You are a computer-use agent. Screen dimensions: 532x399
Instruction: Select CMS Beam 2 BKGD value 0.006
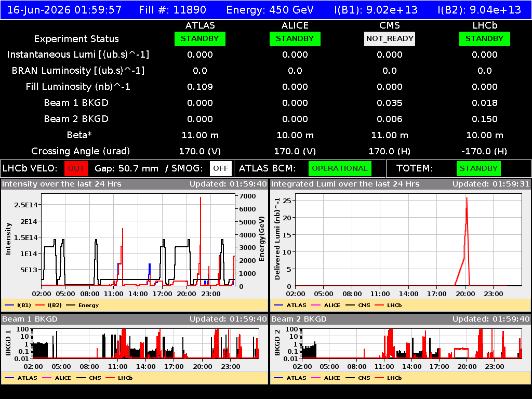[x=390, y=119]
